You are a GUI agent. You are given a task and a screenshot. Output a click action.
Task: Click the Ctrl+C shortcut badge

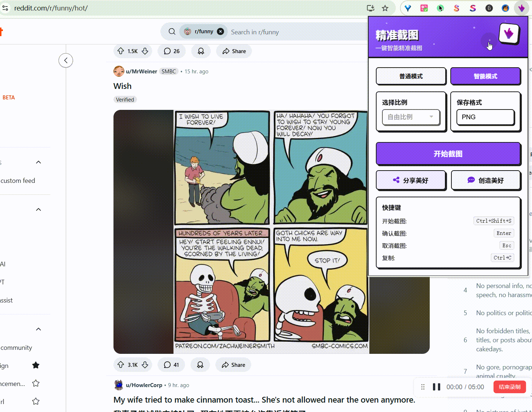tap(502, 258)
